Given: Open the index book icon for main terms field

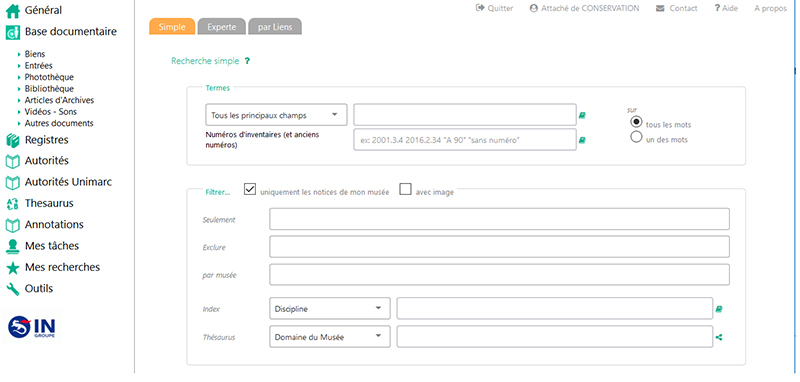Looking at the screenshot, I should pos(582,115).
